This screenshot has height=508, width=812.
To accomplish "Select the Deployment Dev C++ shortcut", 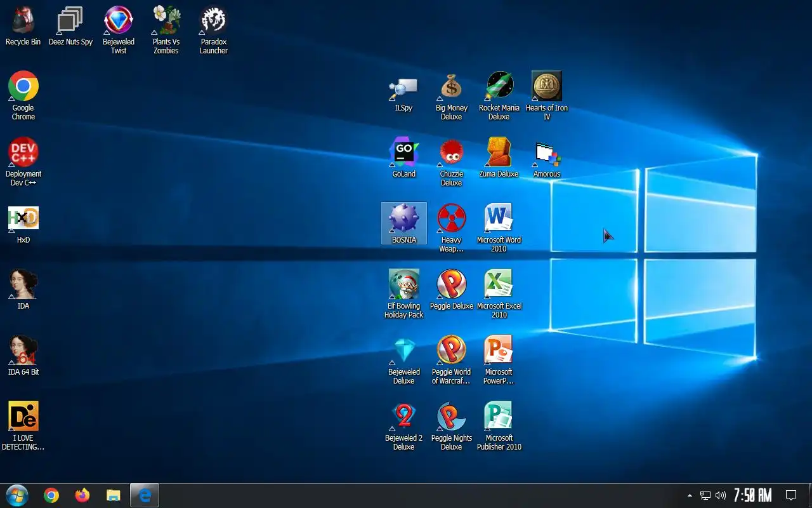I will [23, 162].
